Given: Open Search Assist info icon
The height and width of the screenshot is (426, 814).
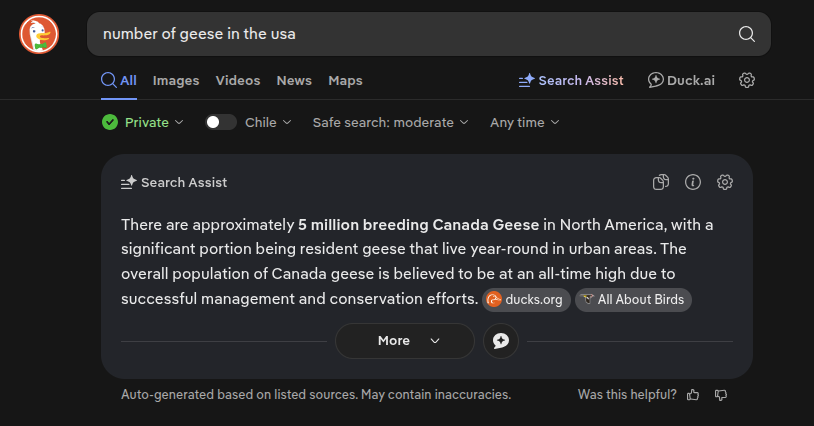Looking at the screenshot, I should point(693,182).
